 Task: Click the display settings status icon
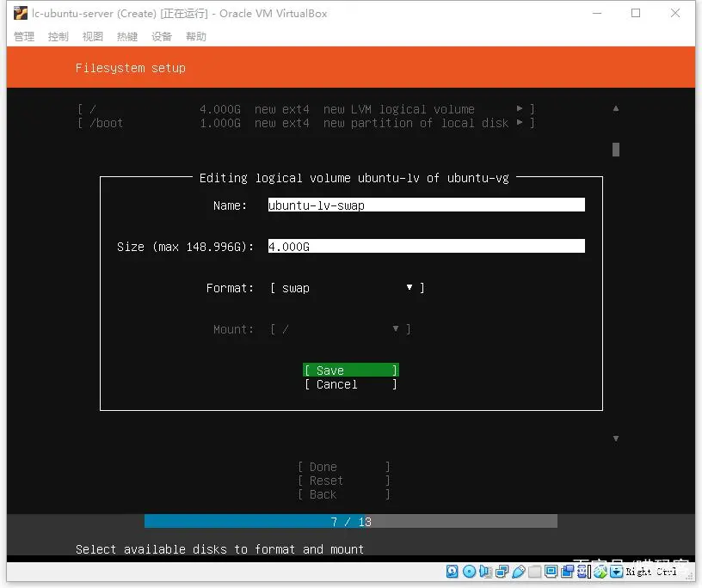(551, 572)
